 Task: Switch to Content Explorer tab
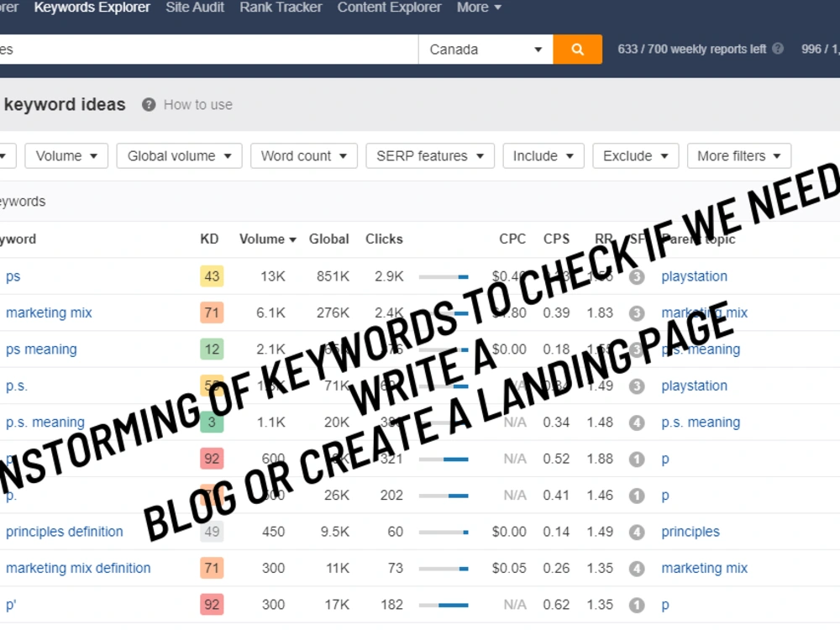click(x=389, y=8)
